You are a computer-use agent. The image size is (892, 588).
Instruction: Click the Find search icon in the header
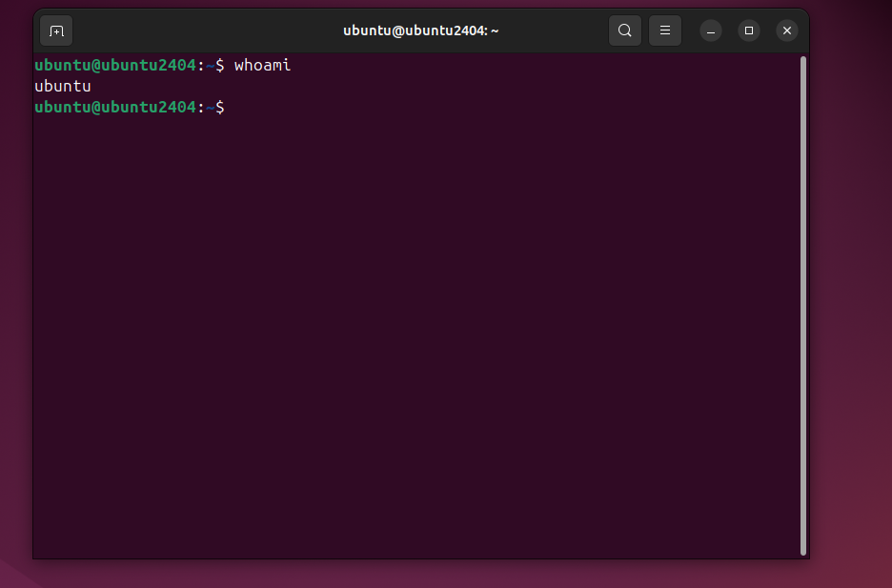click(624, 30)
